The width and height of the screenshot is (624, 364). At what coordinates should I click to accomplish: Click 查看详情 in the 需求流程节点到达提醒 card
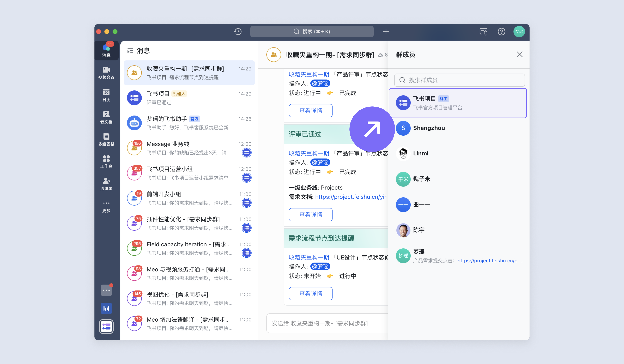pos(311,293)
